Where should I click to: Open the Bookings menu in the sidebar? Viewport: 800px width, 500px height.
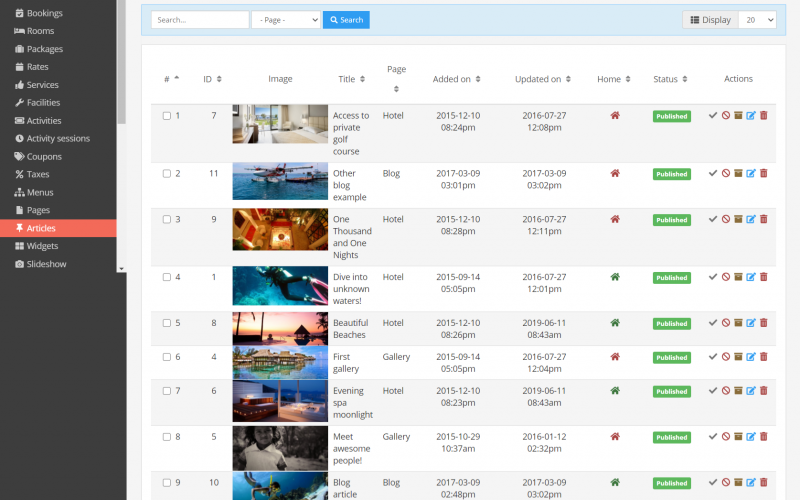[44, 13]
